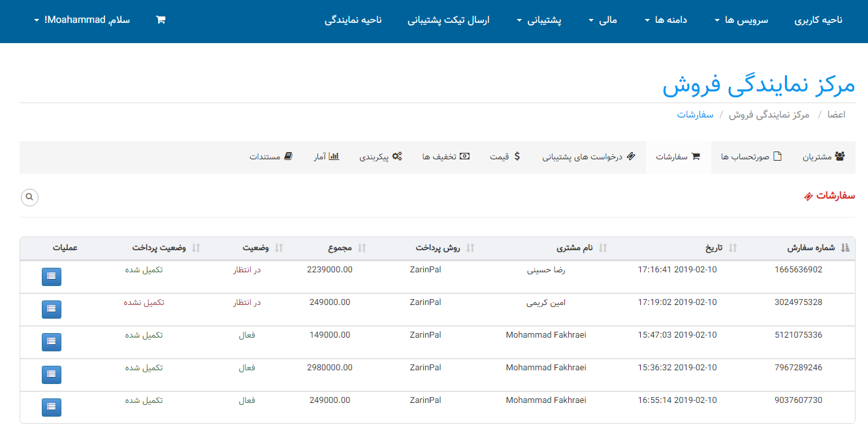Open the user account dropdown سلام Moahammad
Image resolution: width=868 pixels, height=433 pixels.
click(x=82, y=20)
